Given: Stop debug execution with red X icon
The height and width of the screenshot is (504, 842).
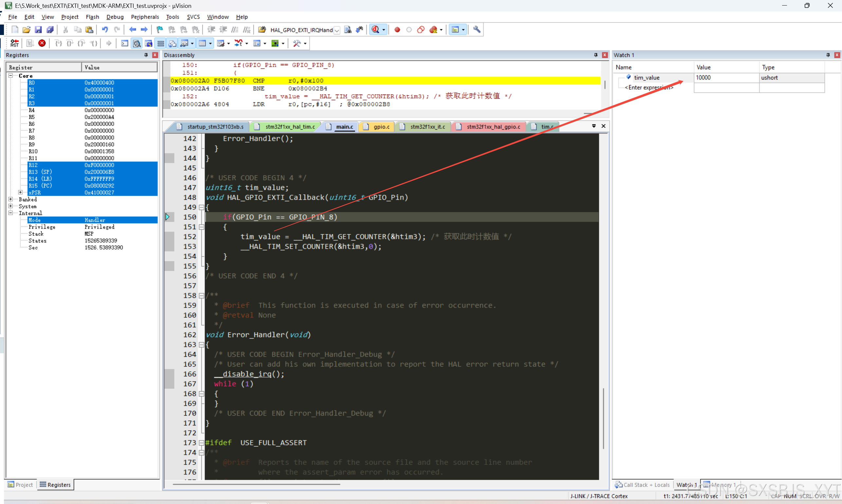Looking at the screenshot, I should (x=42, y=43).
